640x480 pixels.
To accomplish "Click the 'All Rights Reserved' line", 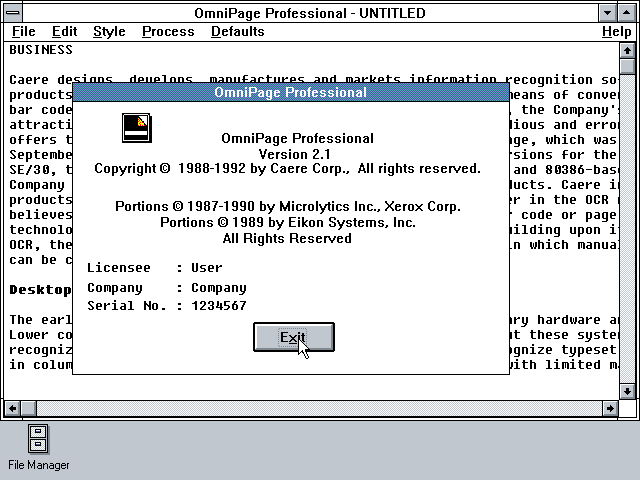I will [287, 238].
